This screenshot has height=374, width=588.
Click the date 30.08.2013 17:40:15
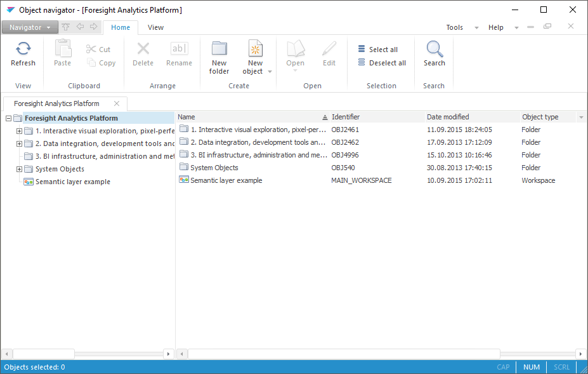point(459,168)
